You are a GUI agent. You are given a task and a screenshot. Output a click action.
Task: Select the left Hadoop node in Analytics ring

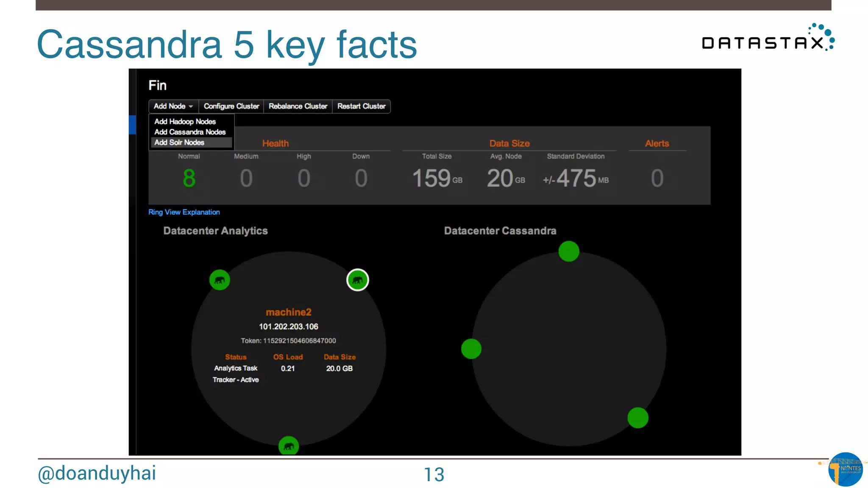click(x=220, y=280)
